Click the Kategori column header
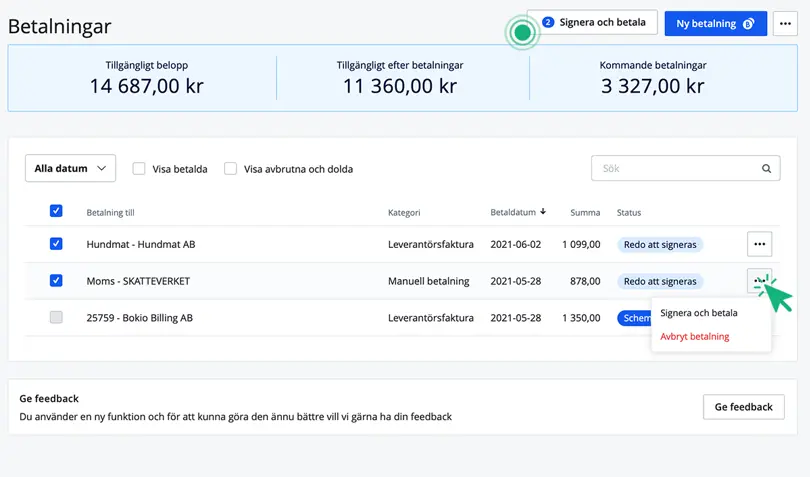This screenshot has width=810, height=477. point(404,212)
